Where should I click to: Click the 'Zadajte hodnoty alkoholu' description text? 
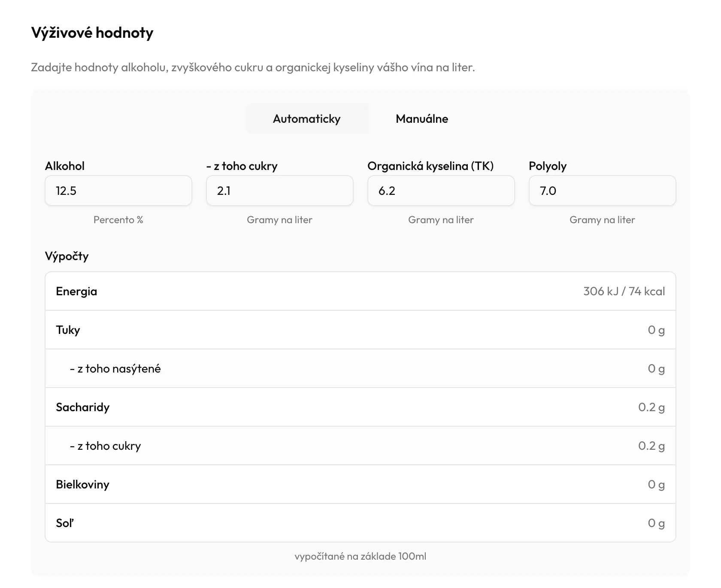tap(253, 68)
